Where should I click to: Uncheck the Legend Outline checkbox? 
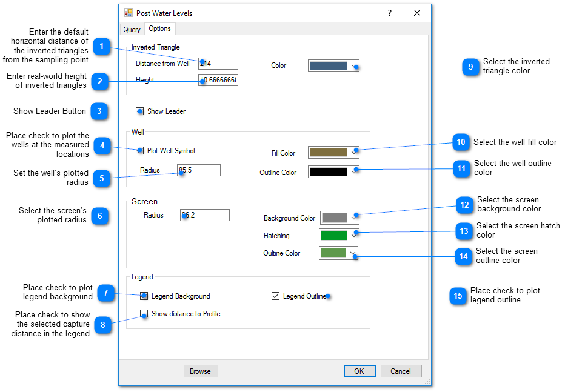(x=276, y=296)
